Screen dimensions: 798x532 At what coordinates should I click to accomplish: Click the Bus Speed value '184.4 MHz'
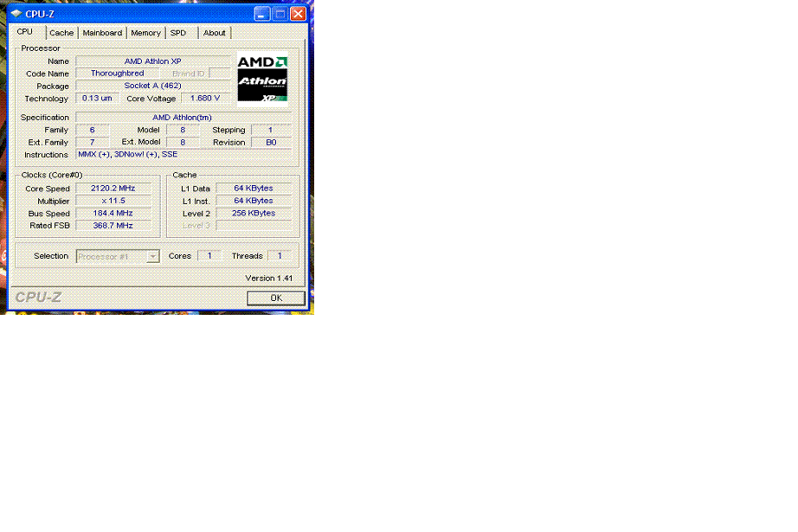(113, 213)
